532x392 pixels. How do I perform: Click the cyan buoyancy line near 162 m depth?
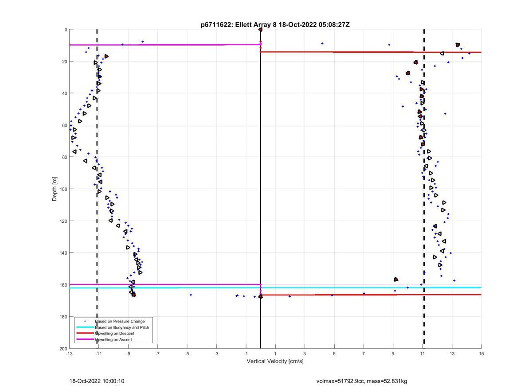[x=275, y=287]
